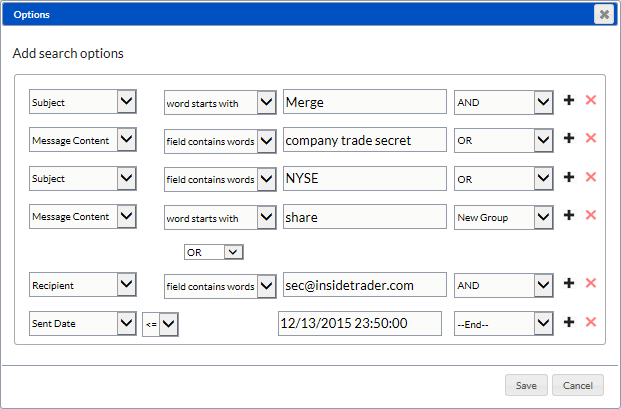Delete the NYSE subject search row
Screen dimensions: 621x409
[590, 177]
